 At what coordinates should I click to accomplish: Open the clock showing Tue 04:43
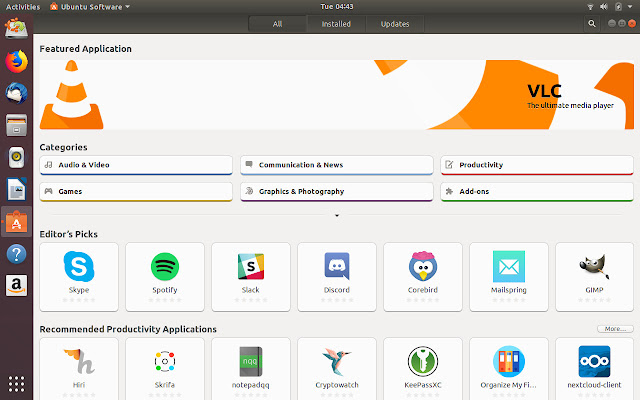(x=337, y=7)
